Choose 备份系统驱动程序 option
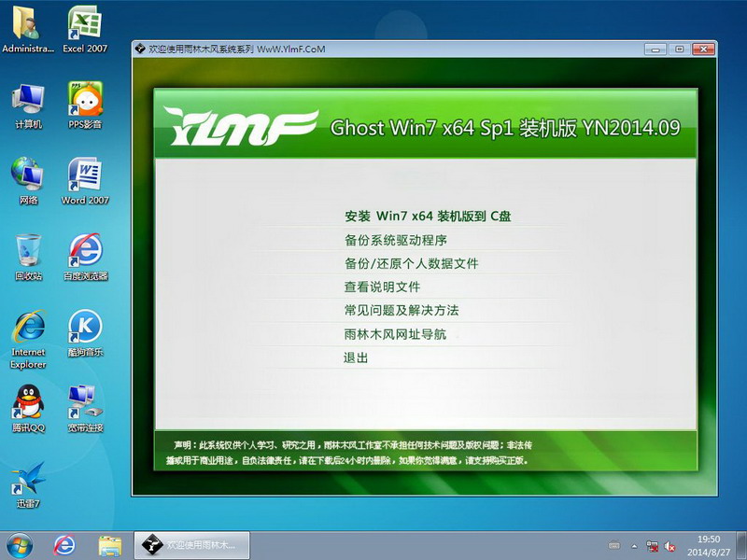 click(396, 240)
